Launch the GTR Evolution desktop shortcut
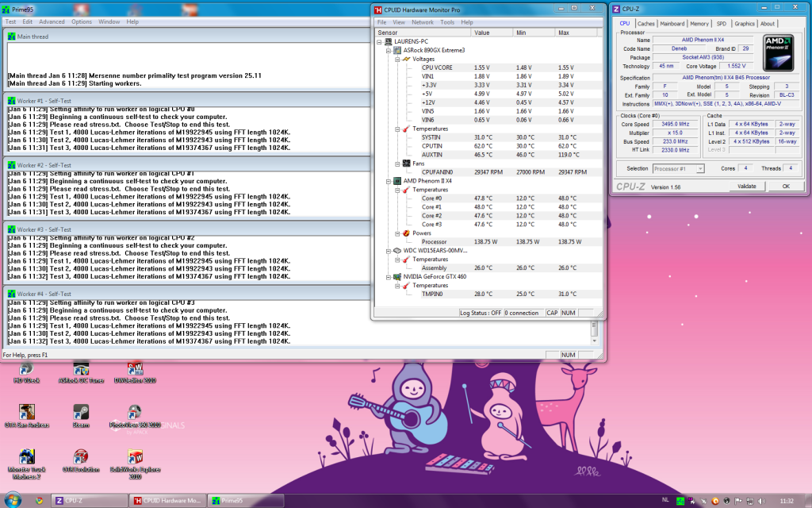This screenshot has height=508, width=812. pyautogui.click(x=81, y=461)
